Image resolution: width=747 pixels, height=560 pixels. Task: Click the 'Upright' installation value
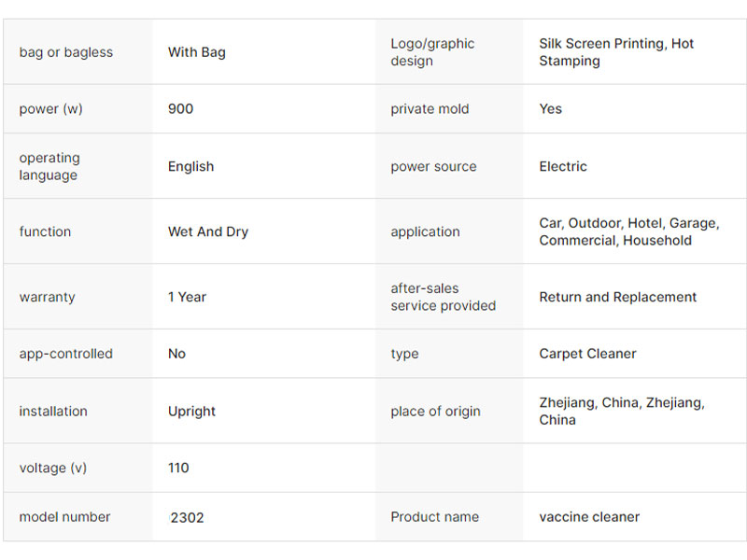(x=192, y=411)
